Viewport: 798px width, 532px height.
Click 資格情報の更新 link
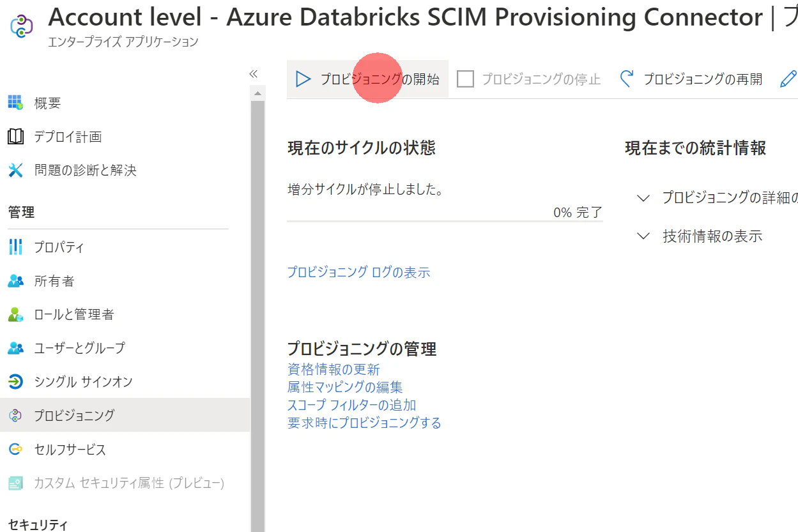[334, 369]
